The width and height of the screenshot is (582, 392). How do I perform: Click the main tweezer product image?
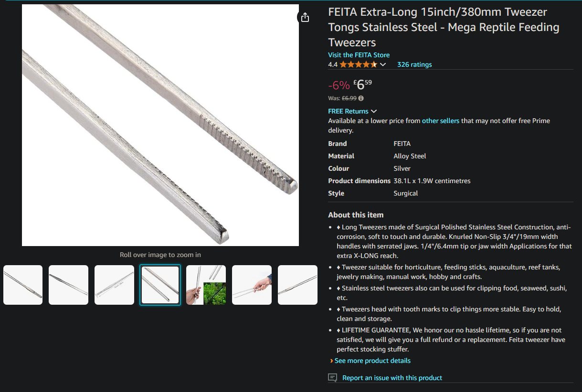(x=160, y=125)
